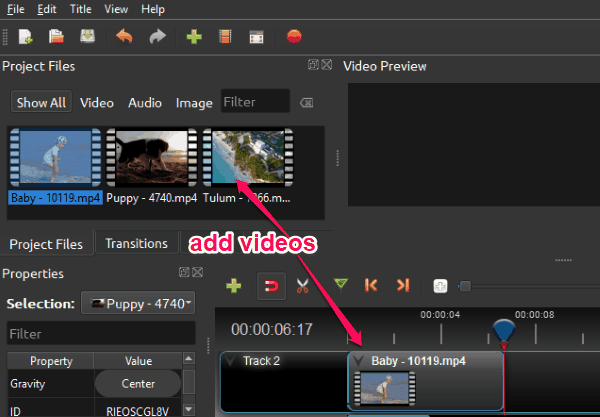
Task: Jump to the Next Marker
Action: pyautogui.click(x=403, y=285)
